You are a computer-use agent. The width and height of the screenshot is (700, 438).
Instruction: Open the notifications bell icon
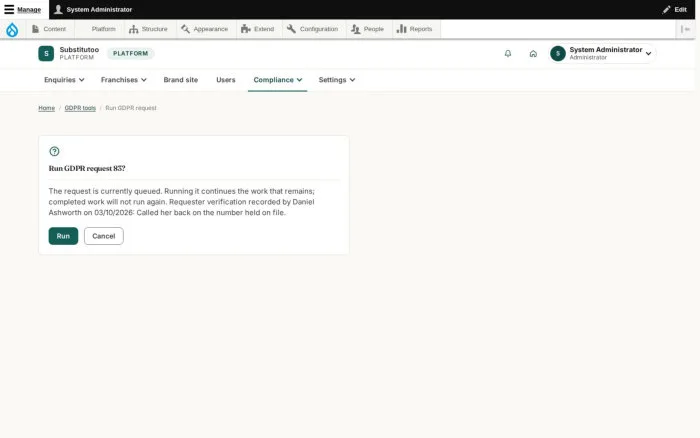508,54
